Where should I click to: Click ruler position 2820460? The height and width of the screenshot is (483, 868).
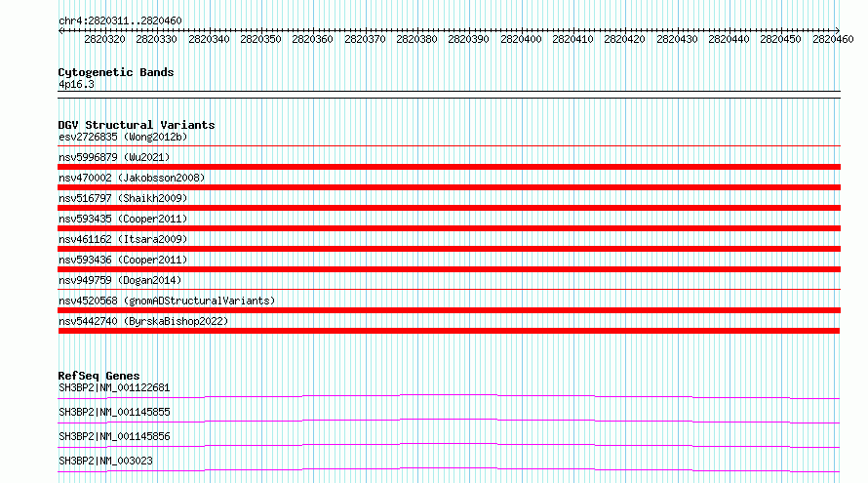tap(833, 39)
